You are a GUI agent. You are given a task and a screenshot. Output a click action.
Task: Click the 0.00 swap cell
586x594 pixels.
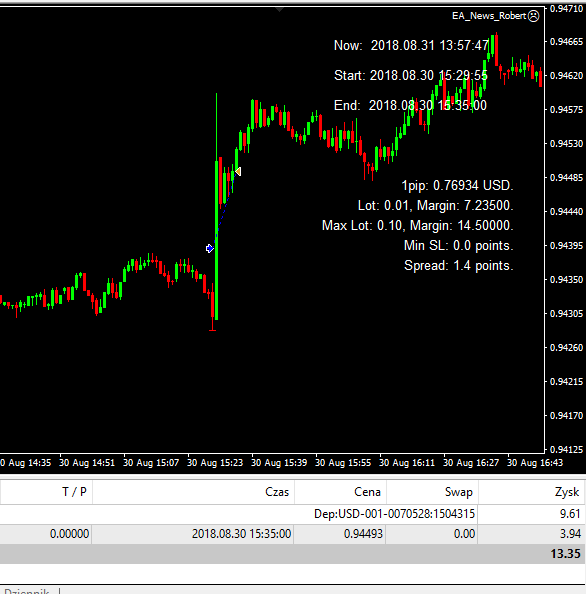click(464, 534)
